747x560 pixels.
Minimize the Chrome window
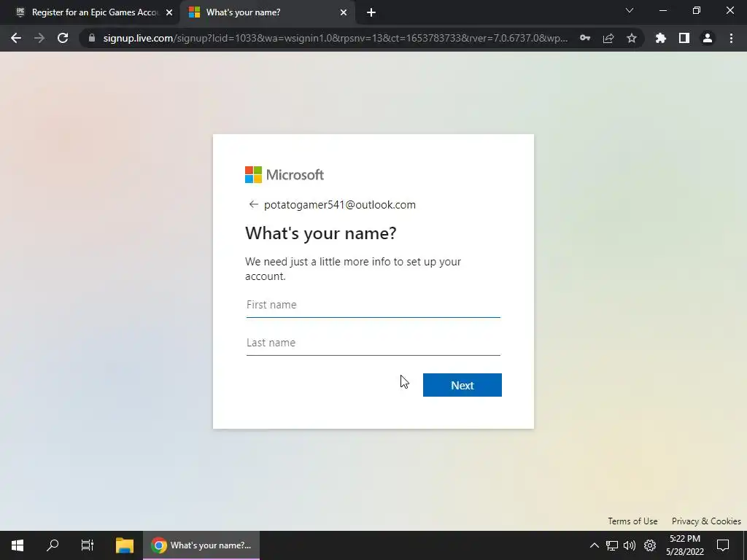(663, 10)
